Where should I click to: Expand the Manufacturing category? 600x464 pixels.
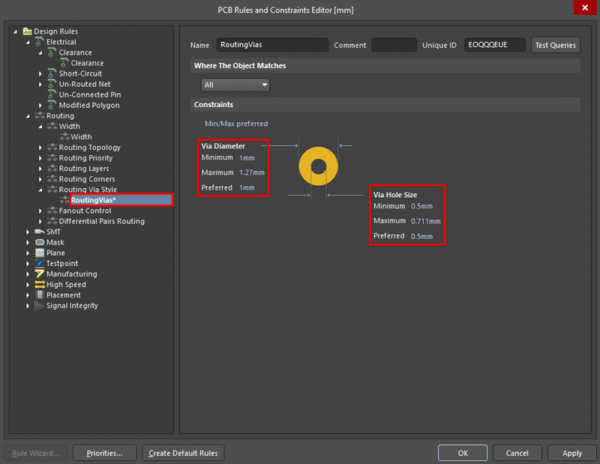[28, 274]
